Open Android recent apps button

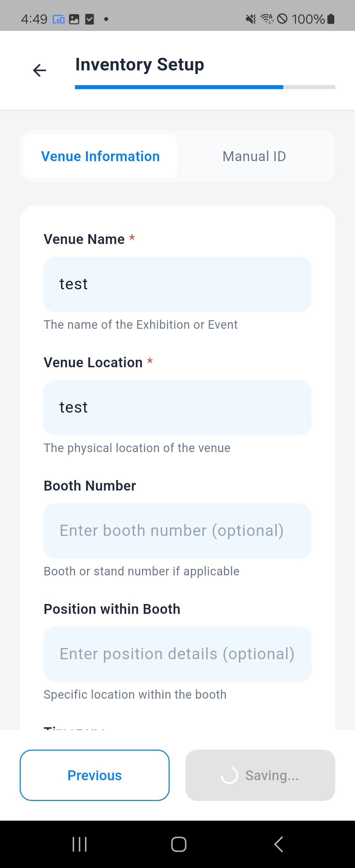pos(80,844)
